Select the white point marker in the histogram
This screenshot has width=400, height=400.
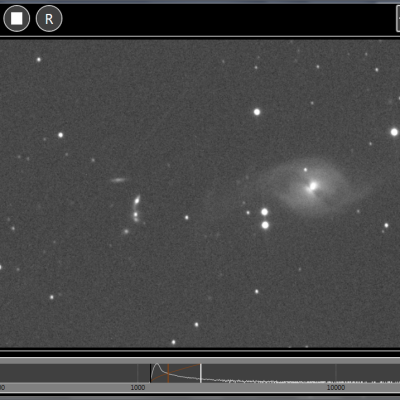201,373
